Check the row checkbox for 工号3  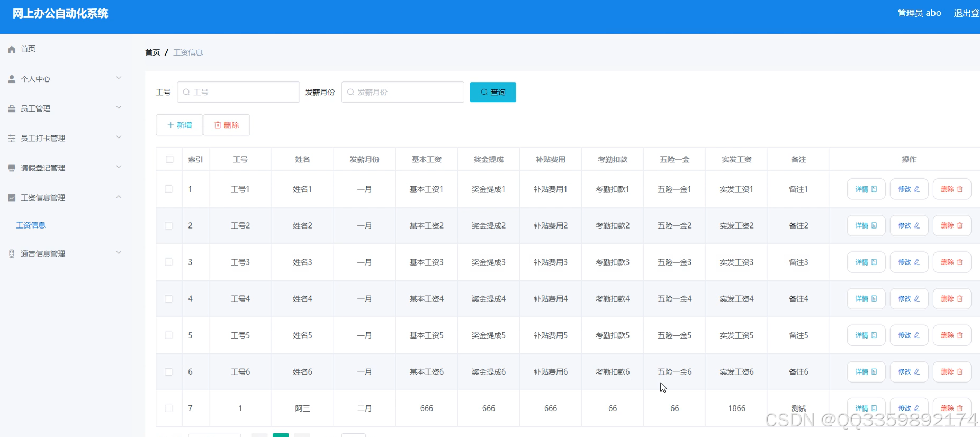[168, 262]
